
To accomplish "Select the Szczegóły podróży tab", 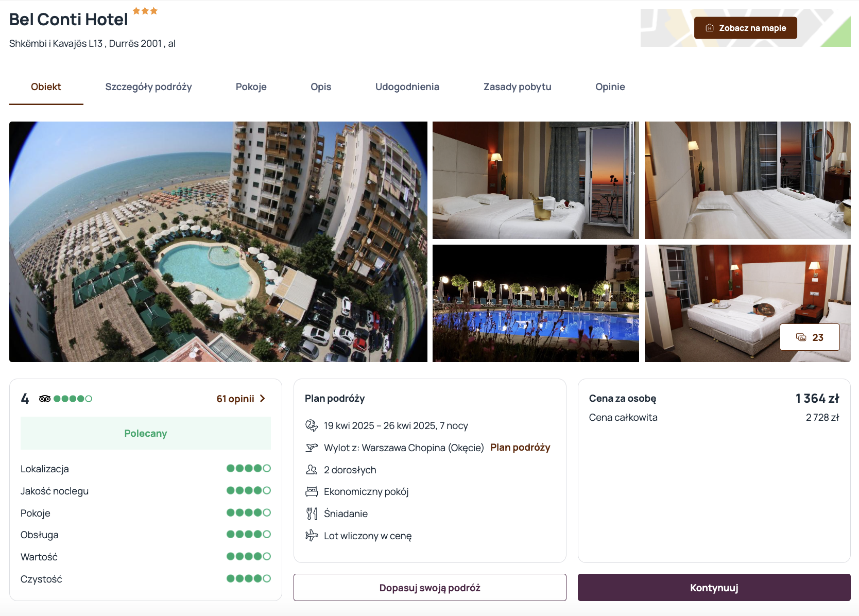I will coord(148,87).
